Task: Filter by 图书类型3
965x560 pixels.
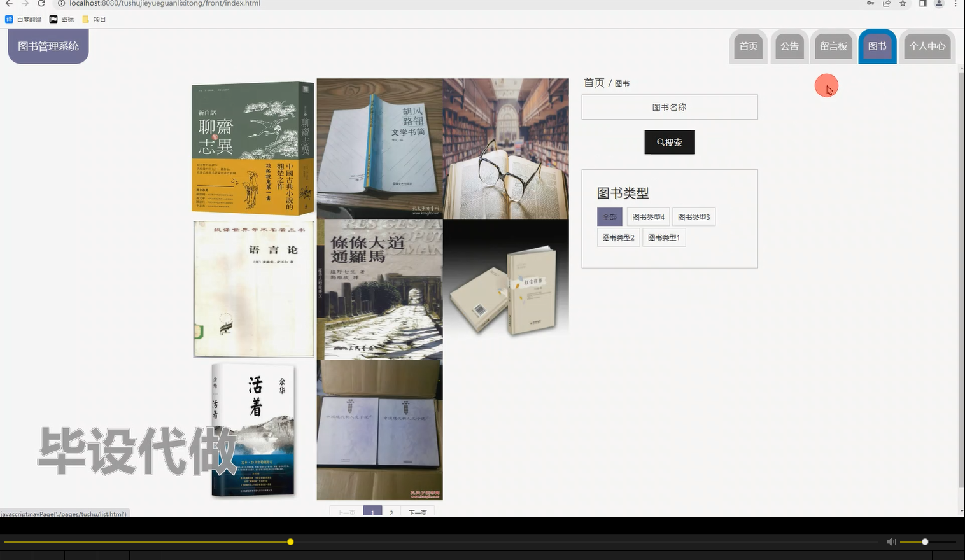Action: 694,217
